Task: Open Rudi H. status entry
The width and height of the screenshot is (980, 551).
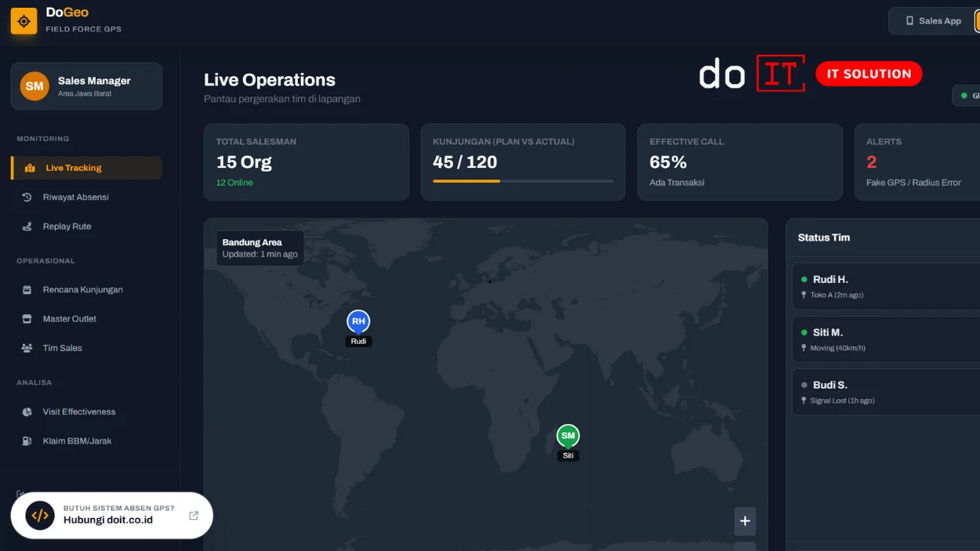Action: (x=886, y=286)
